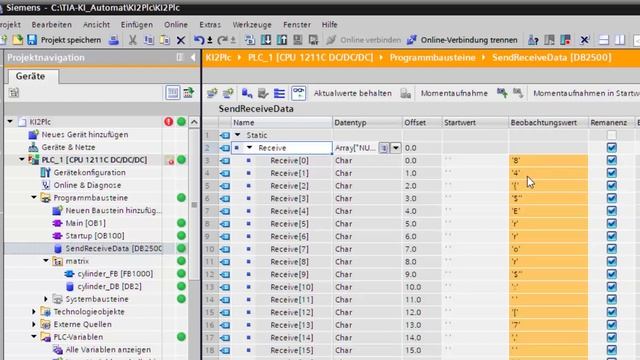Open the Online menu

click(x=176, y=24)
